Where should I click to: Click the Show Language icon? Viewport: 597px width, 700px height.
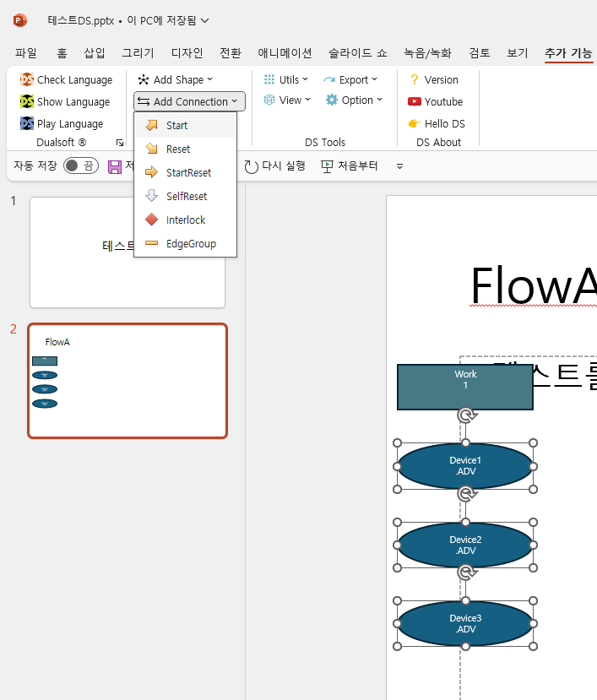coord(27,102)
